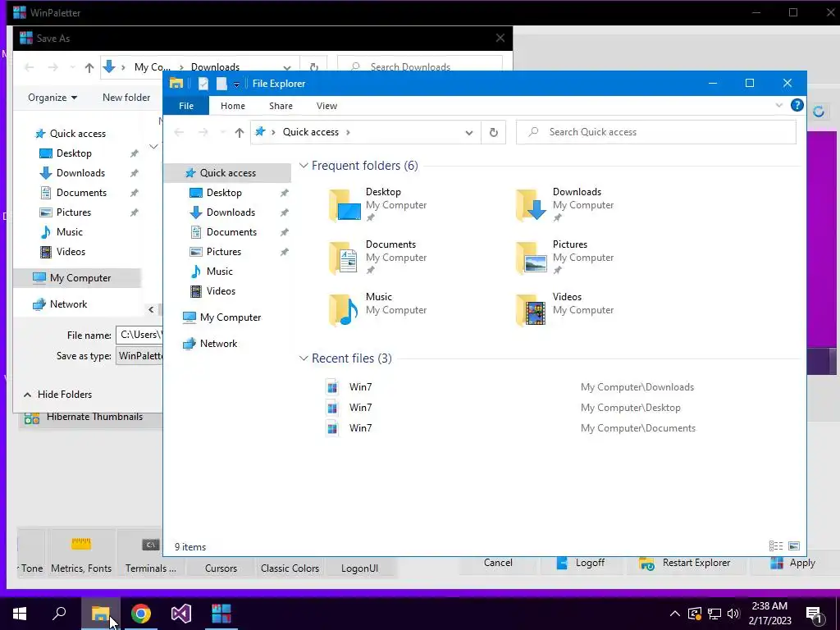
Task: Select Quick access in File Explorer sidebar
Action: (228, 172)
